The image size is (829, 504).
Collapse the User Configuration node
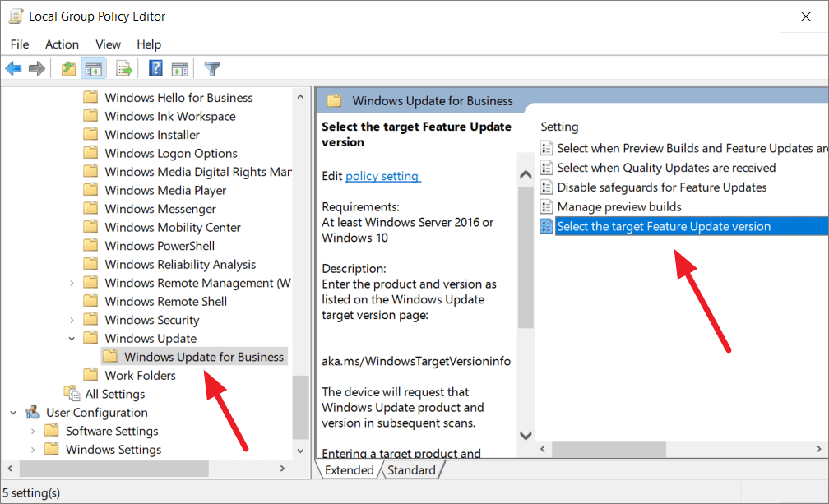pos(13,413)
